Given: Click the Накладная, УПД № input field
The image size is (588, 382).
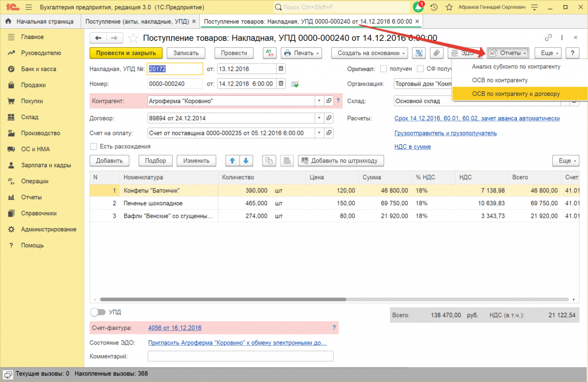Looking at the screenshot, I should coord(175,69).
